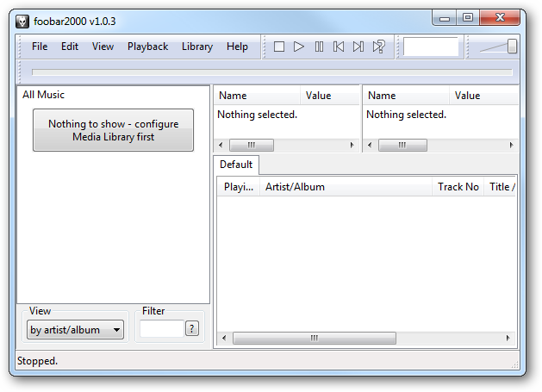Click the playlist horizontal scrollbar thumb
The image size is (542, 392).
tap(315, 338)
